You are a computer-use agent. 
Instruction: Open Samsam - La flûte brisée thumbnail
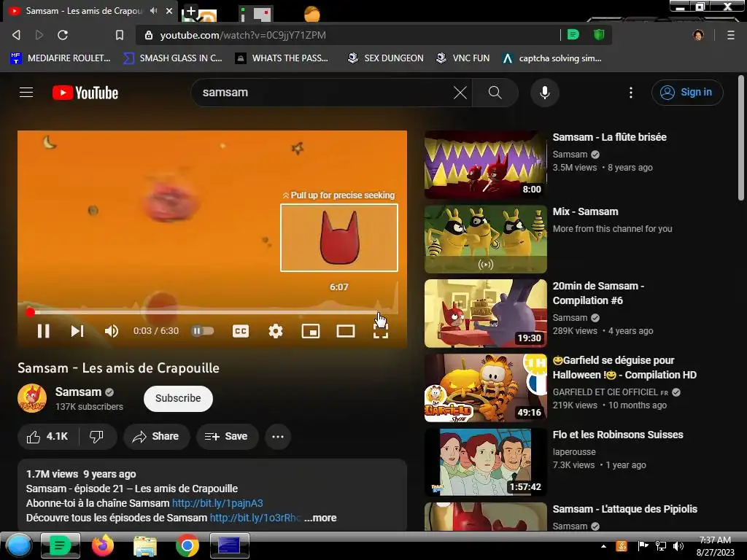485,165
